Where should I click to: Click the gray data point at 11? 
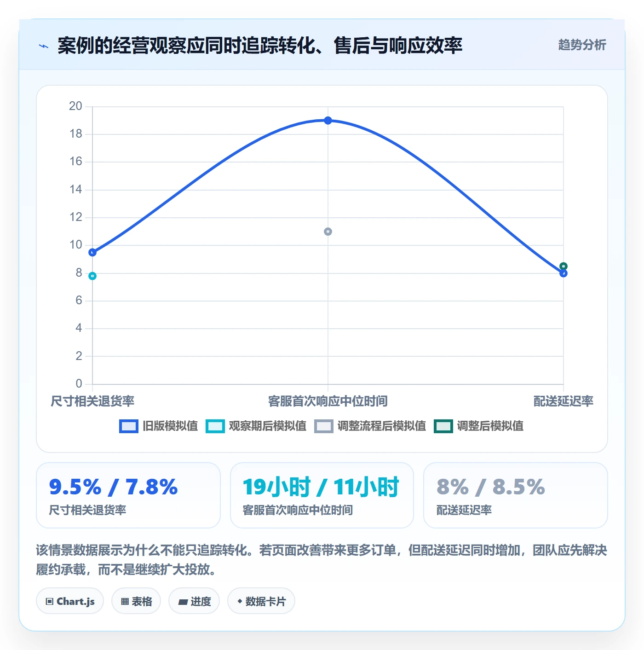(x=328, y=232)
